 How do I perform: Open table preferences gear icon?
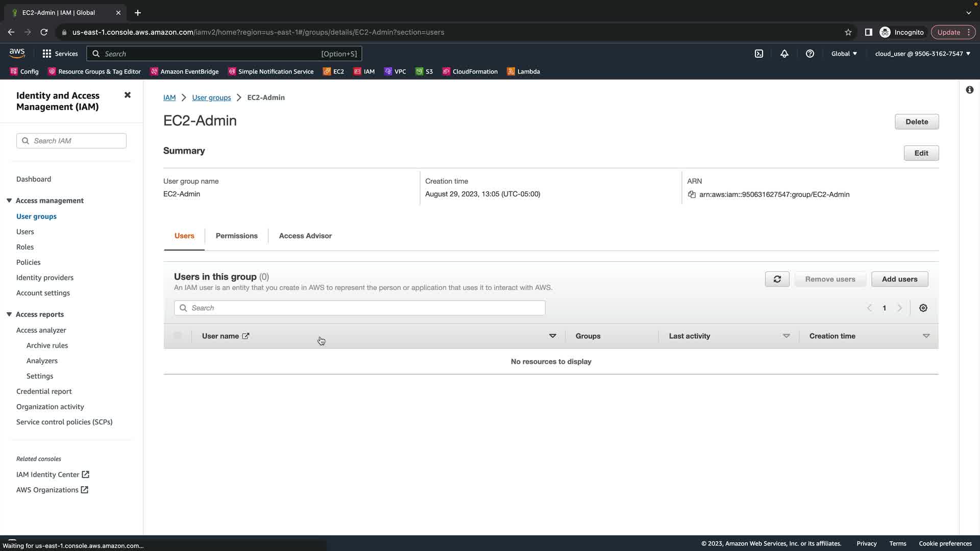923,308
